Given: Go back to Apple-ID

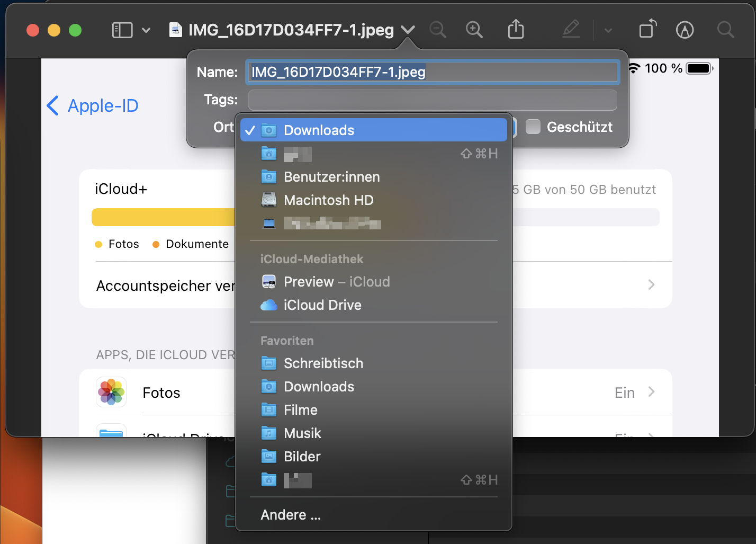Looking at the screenshot, I should (x=93, y=106).
